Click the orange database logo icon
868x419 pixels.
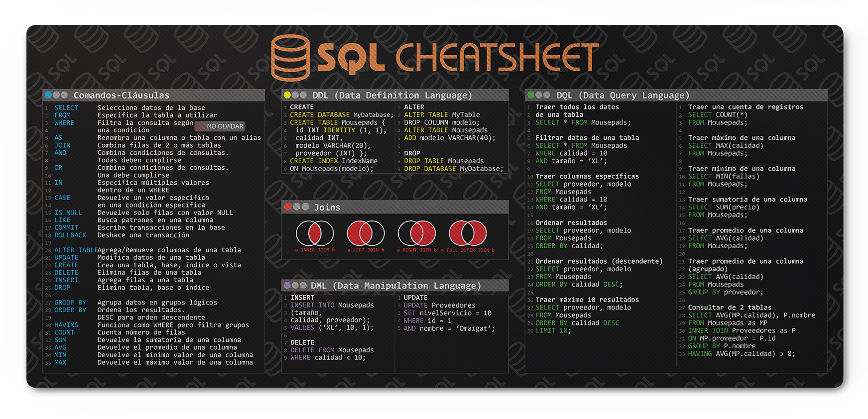290,58
